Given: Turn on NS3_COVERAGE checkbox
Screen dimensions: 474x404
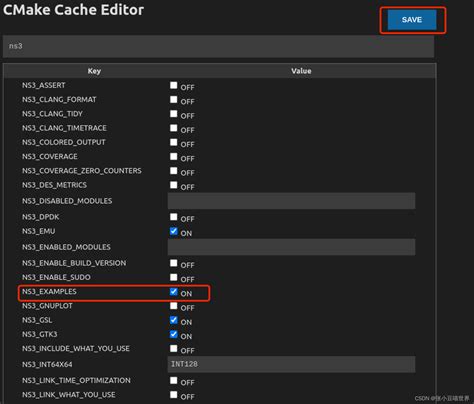Looking at the screenshot, I should 173,157.
